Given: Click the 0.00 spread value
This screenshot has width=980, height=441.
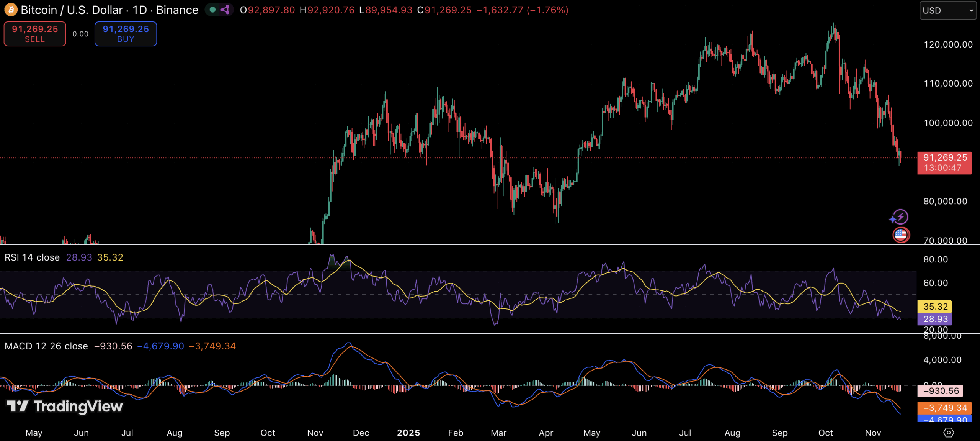Looking at the screenshot, I should click(80, 34).
